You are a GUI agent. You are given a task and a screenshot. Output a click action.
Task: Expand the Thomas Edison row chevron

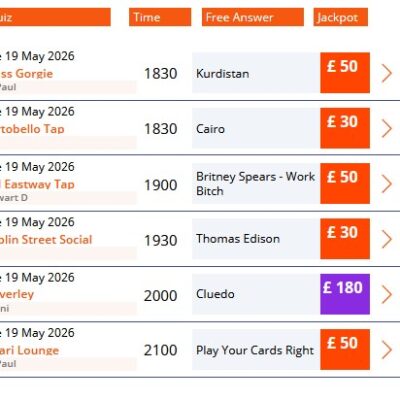387,239
